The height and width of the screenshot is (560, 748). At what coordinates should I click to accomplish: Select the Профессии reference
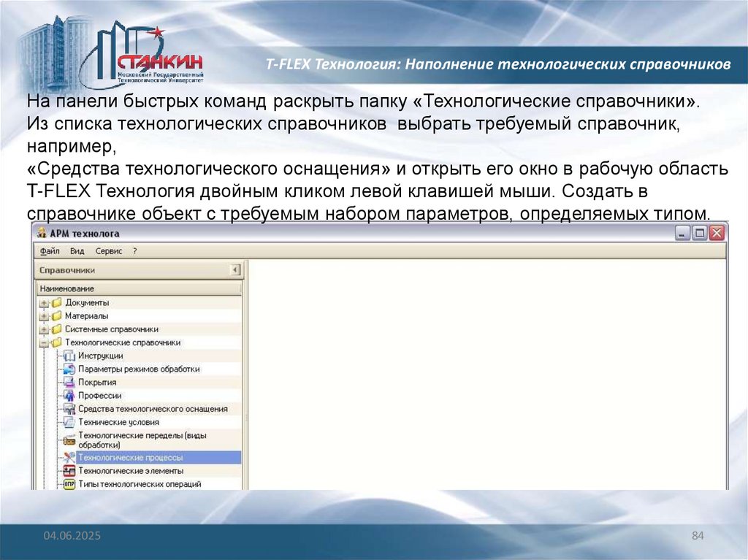pos(99,396)
